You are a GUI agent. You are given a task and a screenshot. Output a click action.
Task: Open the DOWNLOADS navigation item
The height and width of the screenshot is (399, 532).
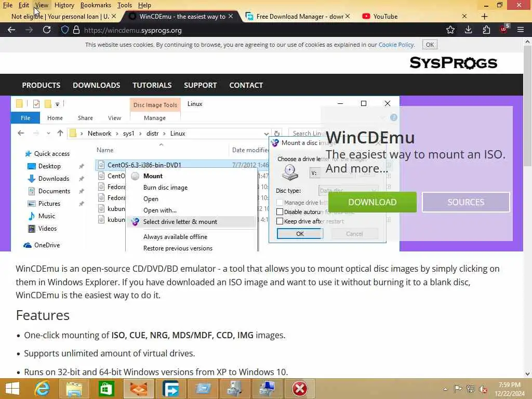point(96,85)
